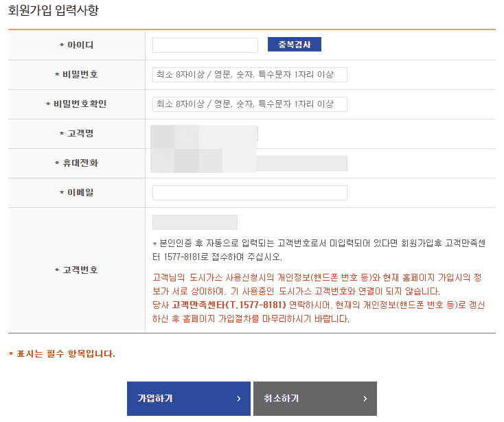Click the 아이디 input field
The width and height of the screenshot is (504, 422).
click(205, 45)
